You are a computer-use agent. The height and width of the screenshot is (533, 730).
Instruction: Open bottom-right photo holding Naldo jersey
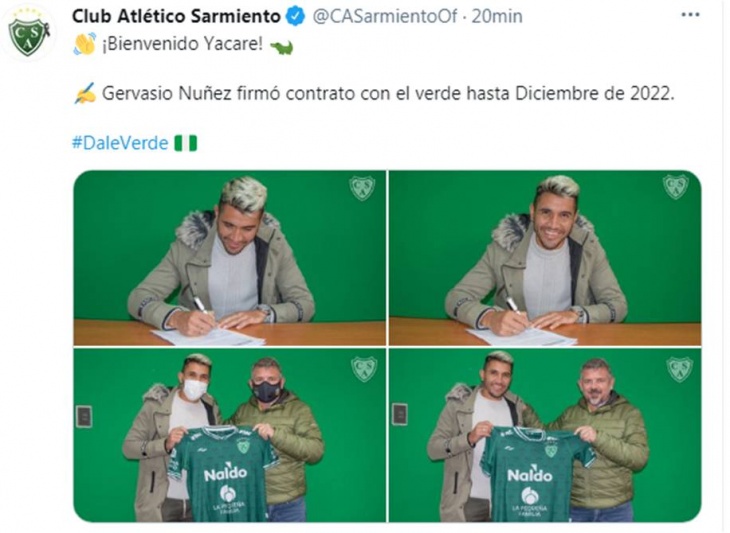[x=545, y=435]
